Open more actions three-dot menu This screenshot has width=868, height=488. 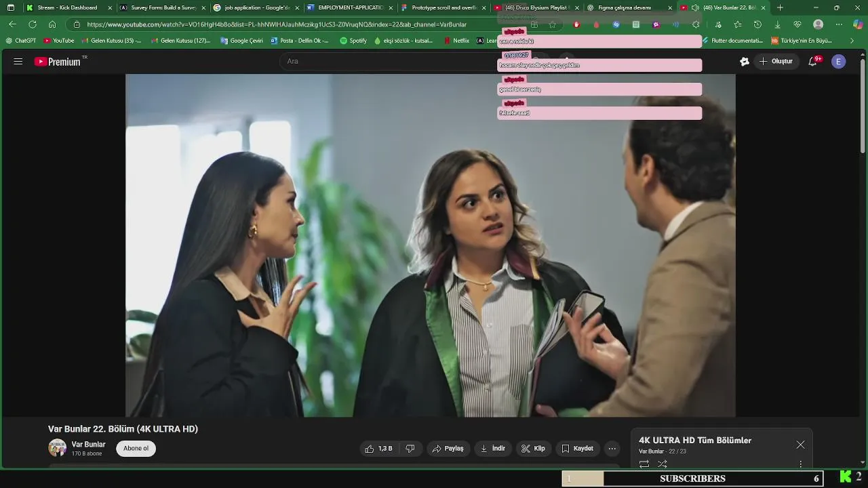612,449
